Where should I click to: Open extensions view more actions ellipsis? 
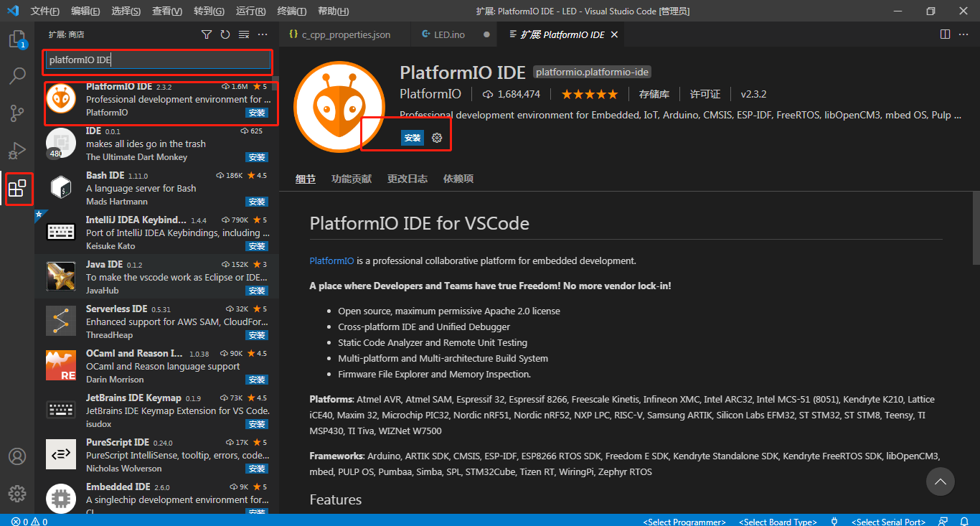pos(263,34)
